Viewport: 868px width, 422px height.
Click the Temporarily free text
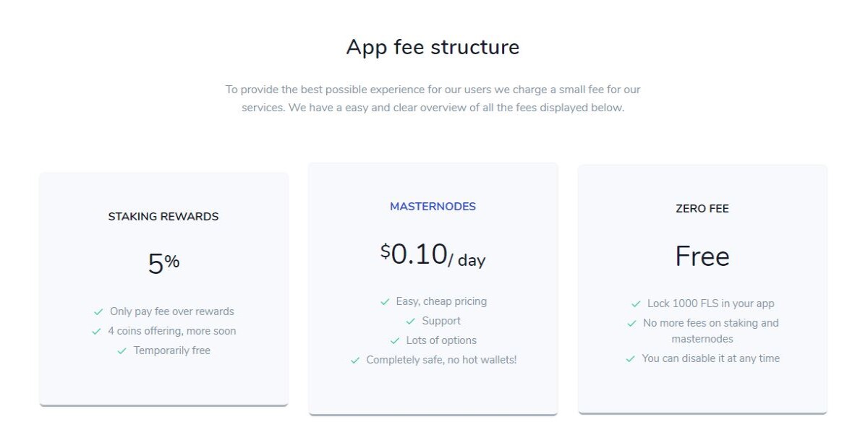pos(172,350)
